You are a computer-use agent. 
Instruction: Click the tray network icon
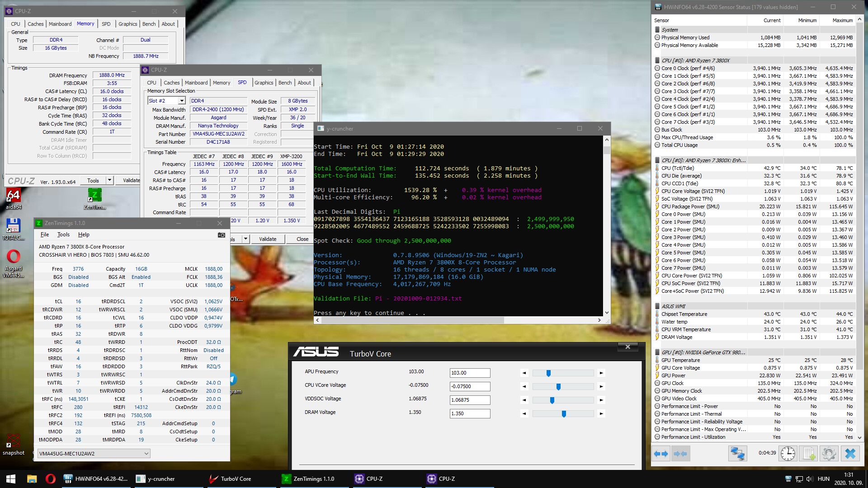tap(799, 479)
